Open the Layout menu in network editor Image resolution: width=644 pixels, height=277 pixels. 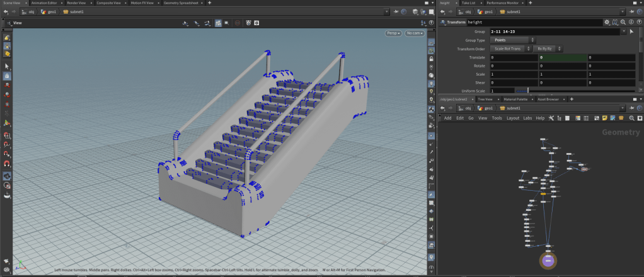(x=512, y=118)
